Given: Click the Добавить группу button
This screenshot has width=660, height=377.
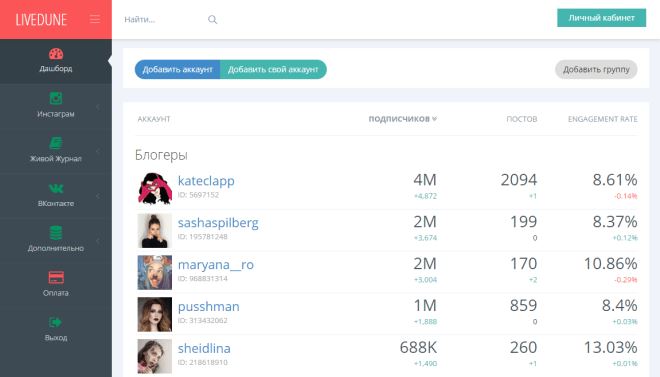Looking at the screenshot, I should (596, 69).
